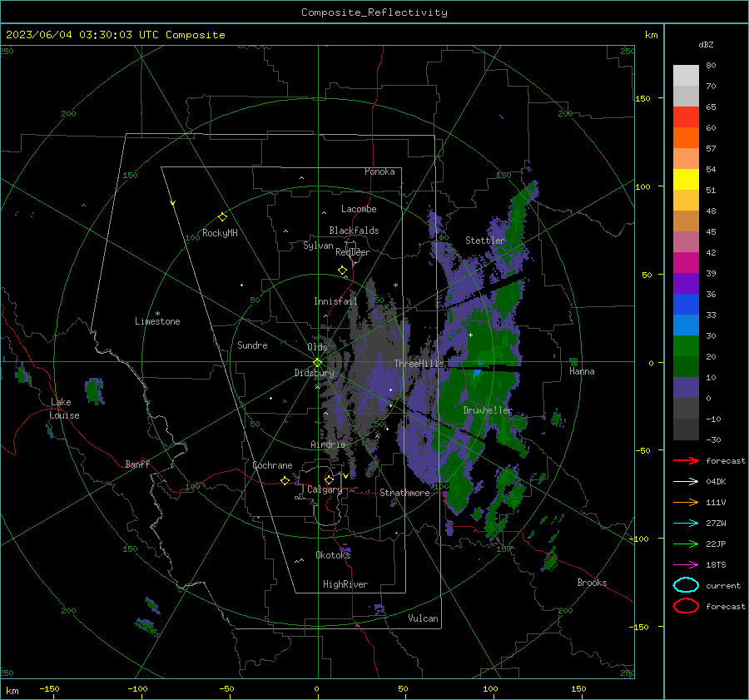Click the 'Innisfail' city label
749x700 pixels.
(x=335, y=301)
